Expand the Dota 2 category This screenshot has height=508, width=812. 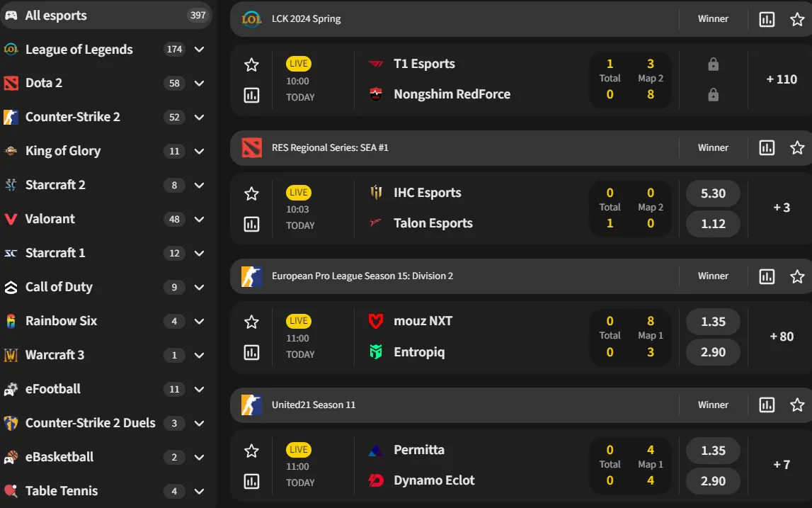click(199, 83)
